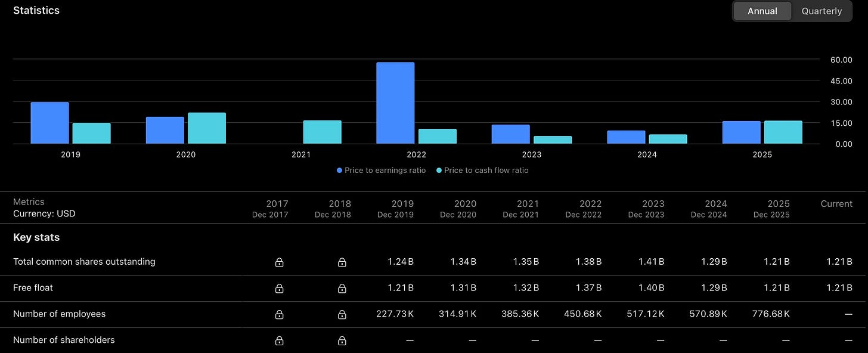868x353 pixels.
Task: Click the 517.12 K employees value
Action: point(646,314)
